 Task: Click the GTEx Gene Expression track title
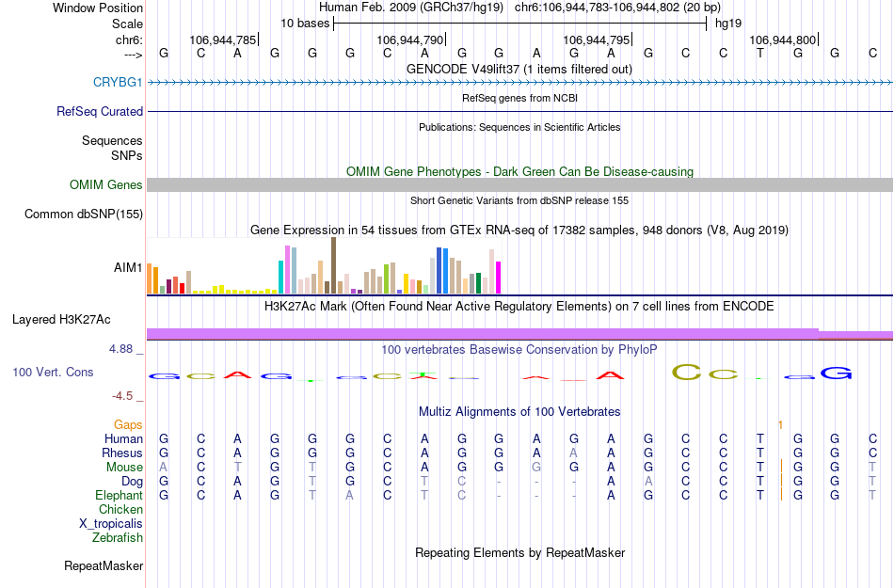tap(519, 230)
